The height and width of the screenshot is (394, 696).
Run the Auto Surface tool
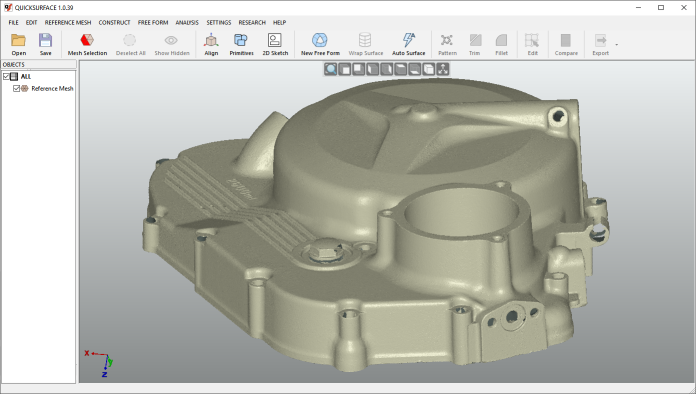pos(408,45)
